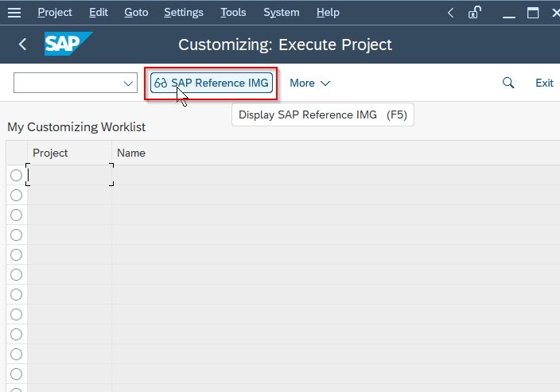Click the focused Project cell in first row
Image resolution: width=560 pixels, height=392 pixels.
pyautogui.click(x=70, y=175)
